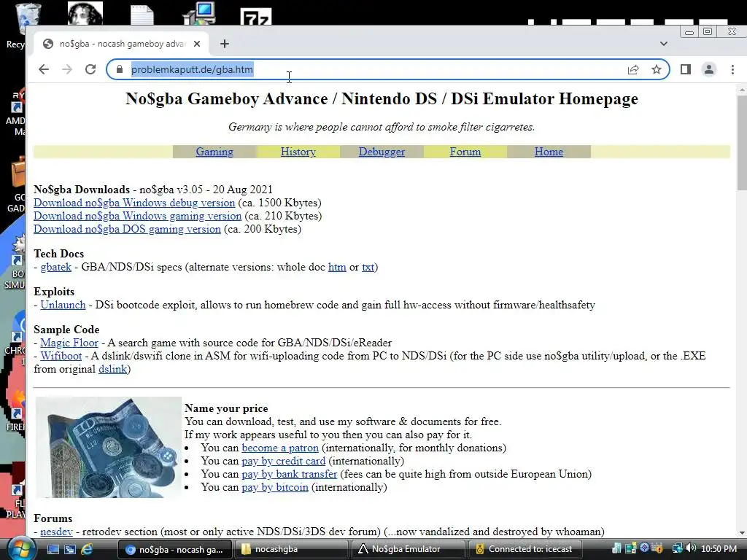
Task: Bookmark this page with the star icon
Action: [x=657, y=69]
